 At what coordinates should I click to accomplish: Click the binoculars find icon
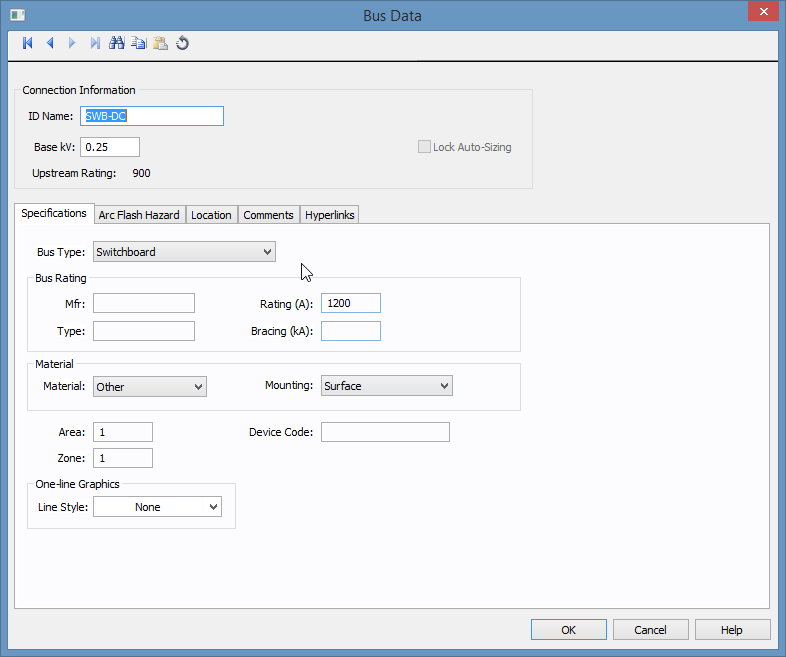[116, 43]
